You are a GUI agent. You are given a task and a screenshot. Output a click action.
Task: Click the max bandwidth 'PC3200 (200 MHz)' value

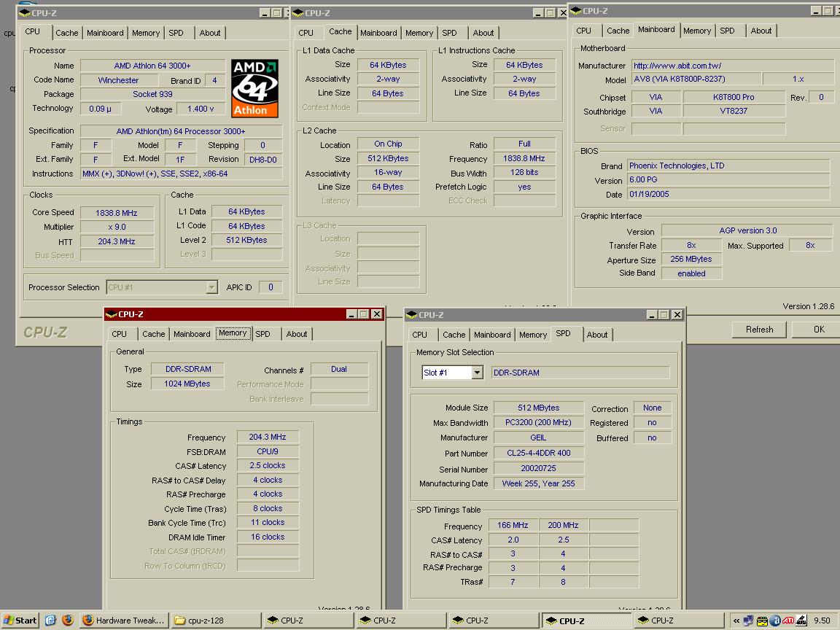[x=538, y=423]
